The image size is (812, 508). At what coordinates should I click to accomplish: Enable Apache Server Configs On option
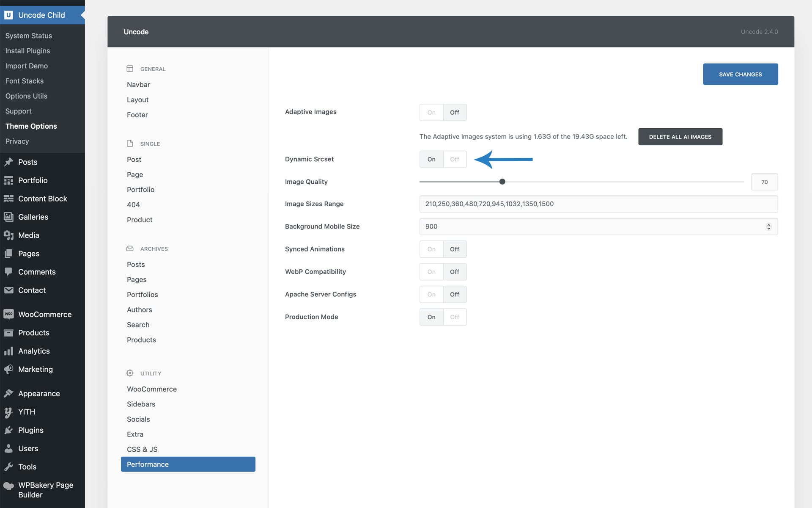[431, 294]
